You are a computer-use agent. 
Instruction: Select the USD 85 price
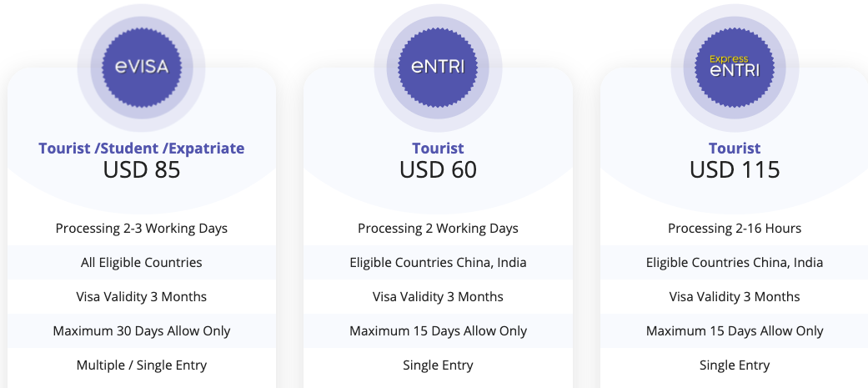(x=141, y=169)
